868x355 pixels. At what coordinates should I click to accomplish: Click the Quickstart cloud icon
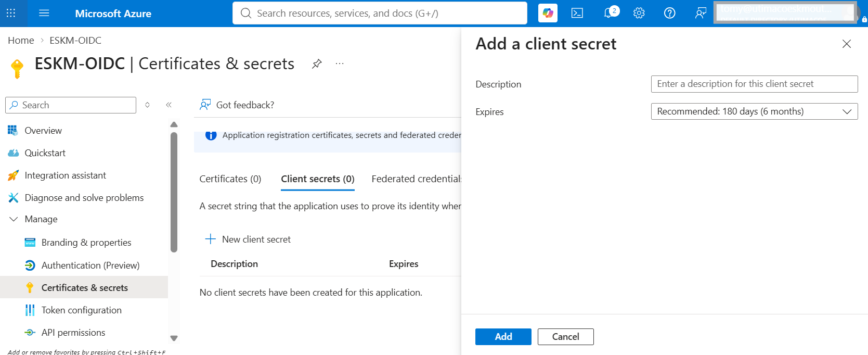pos(13,153)
